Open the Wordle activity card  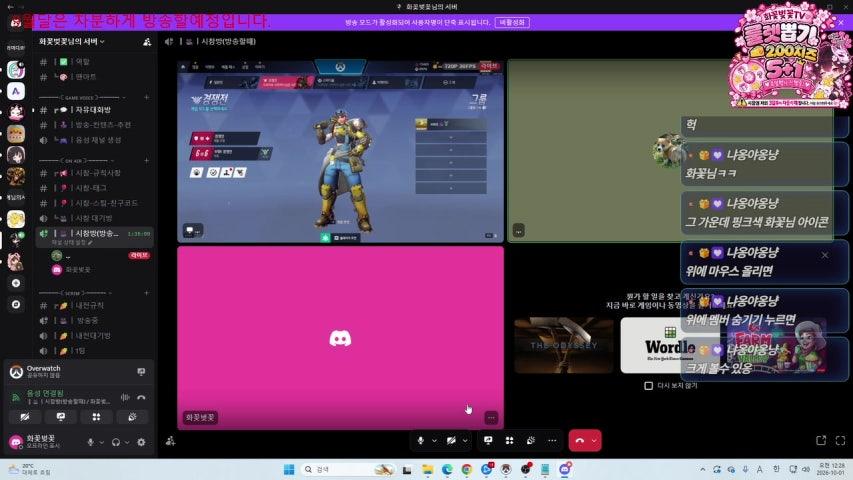[x=670, y=346]
